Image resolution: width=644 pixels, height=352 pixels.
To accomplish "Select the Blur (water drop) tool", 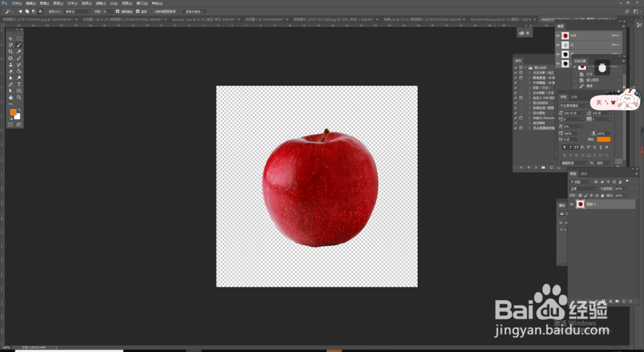I will pyautogui.click(x=11, y=78).
